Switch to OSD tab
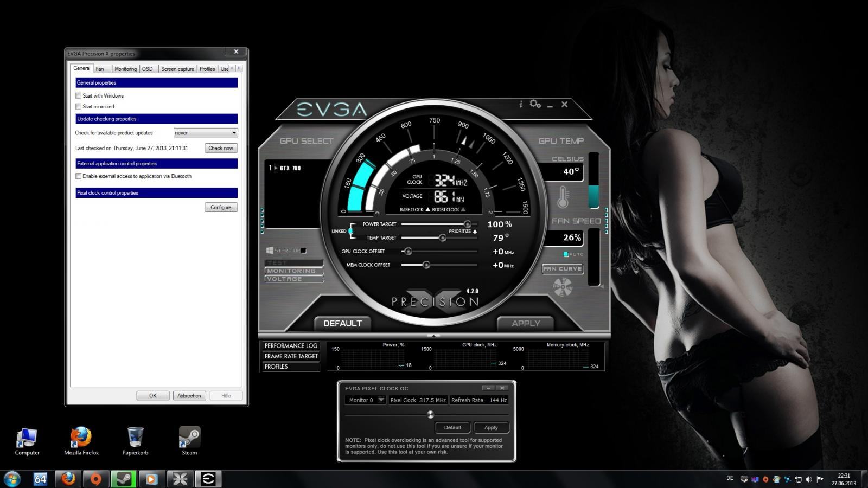Image resolution: width=868 pixels, height=488 pixels. pyautogui.click(x=148, y=69)
